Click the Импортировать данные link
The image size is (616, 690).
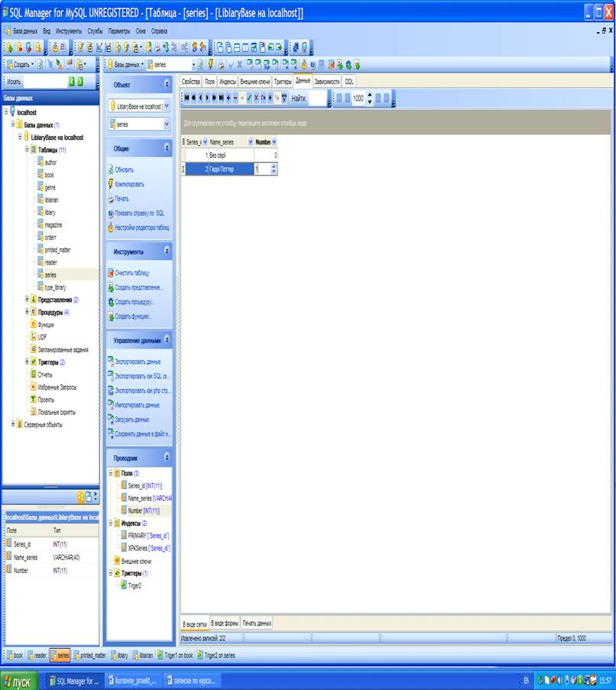[x=138, y=405]
